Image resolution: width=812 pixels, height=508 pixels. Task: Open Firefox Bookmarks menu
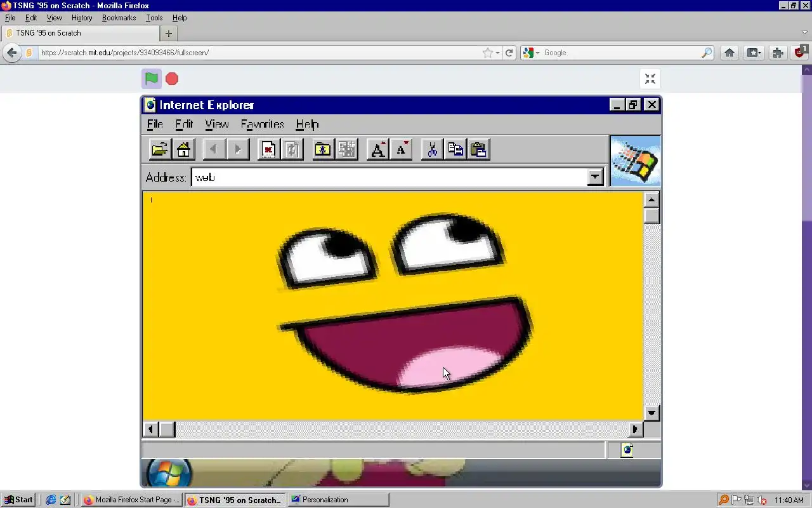tap(119, 18)
